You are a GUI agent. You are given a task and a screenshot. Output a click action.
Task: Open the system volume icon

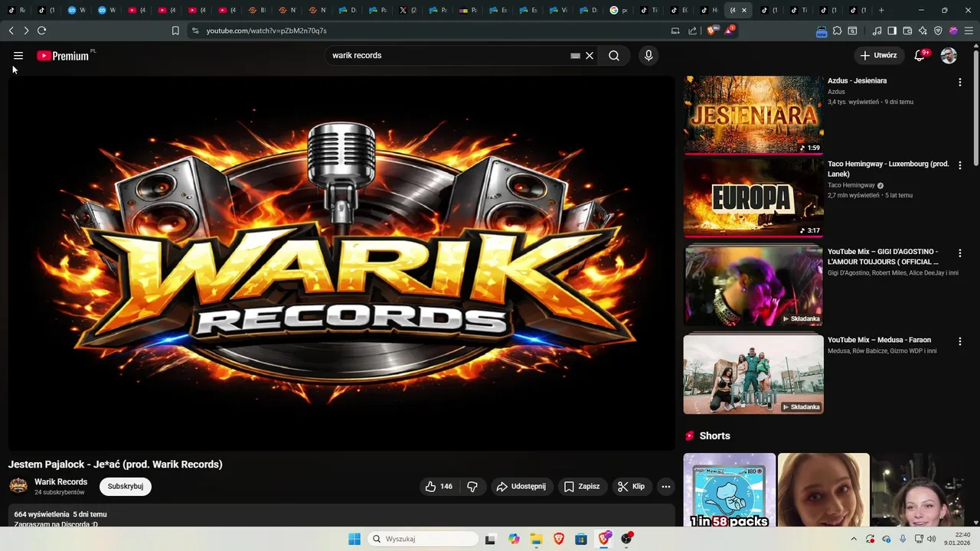point(932,539)
